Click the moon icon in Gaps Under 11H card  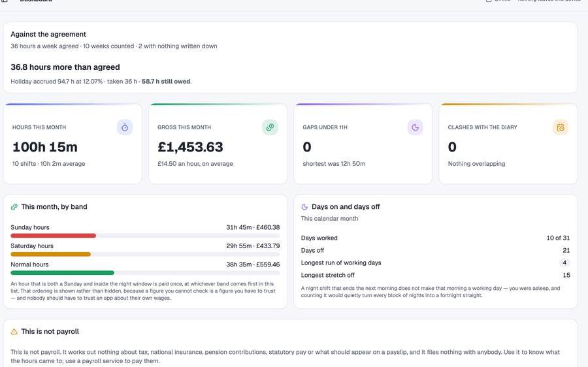[415, 127]
